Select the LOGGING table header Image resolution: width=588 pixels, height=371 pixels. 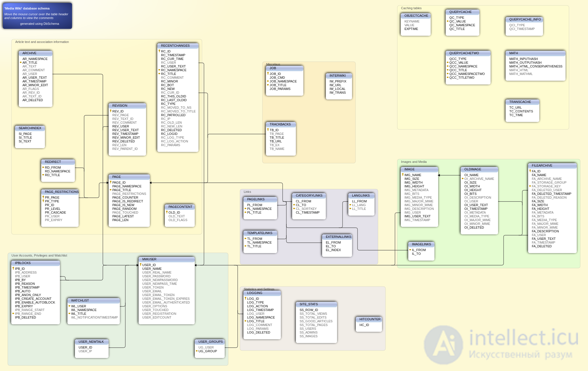click(262, 293)
